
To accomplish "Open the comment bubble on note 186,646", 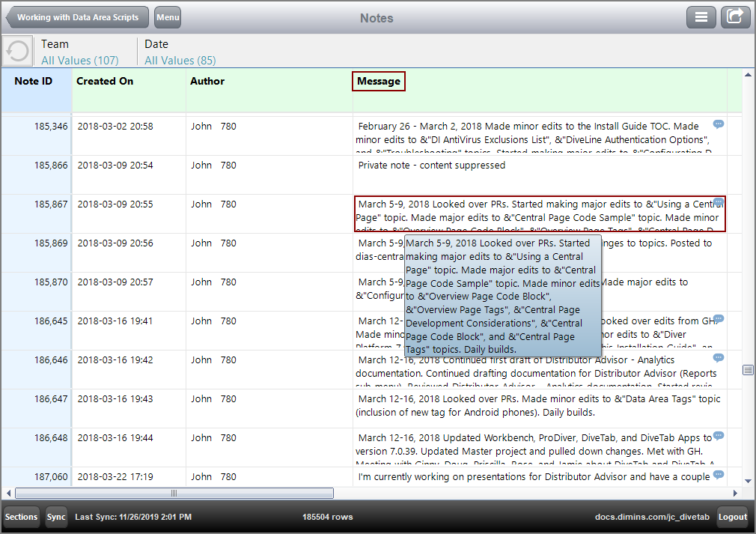I will [718, 358].
